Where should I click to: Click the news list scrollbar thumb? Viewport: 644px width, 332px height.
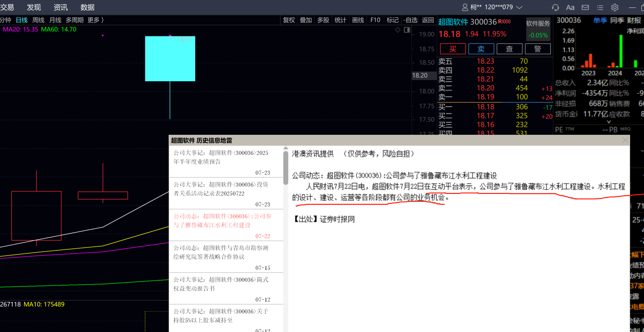click(x=286, y=168)
